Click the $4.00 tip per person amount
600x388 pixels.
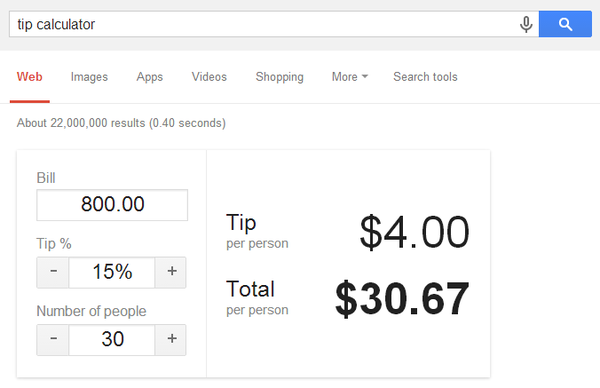pos(414,232)
